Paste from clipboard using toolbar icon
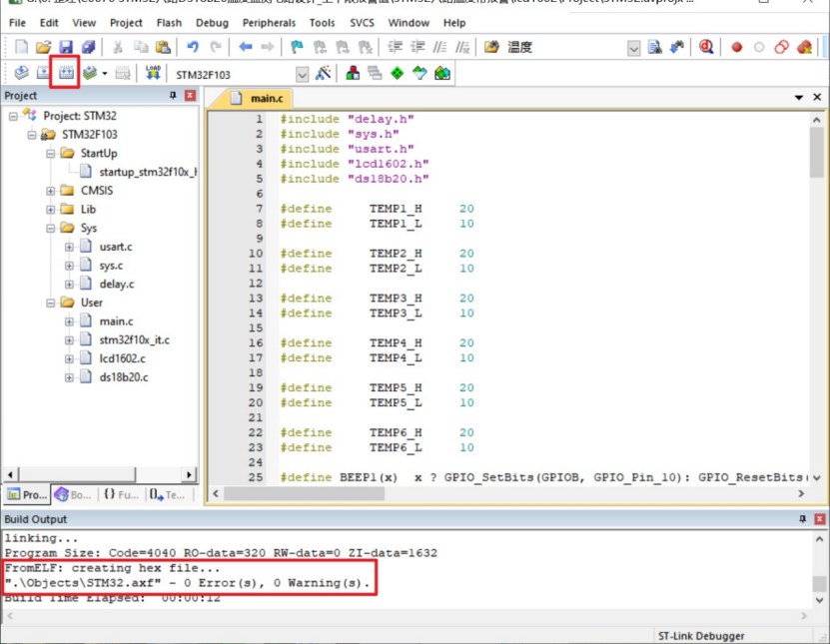Viewport: 830px width, 644px height. (x=163, y=47)
